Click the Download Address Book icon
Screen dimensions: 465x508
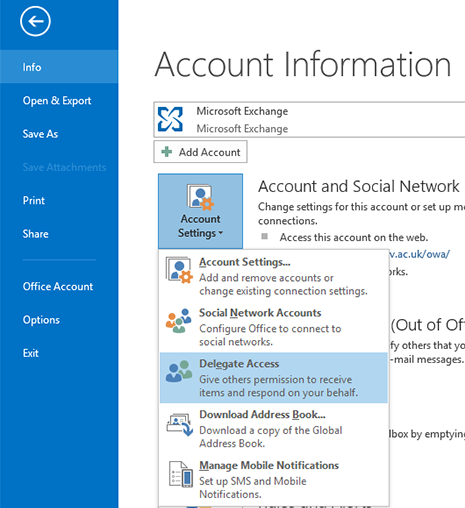click(180, 424)
